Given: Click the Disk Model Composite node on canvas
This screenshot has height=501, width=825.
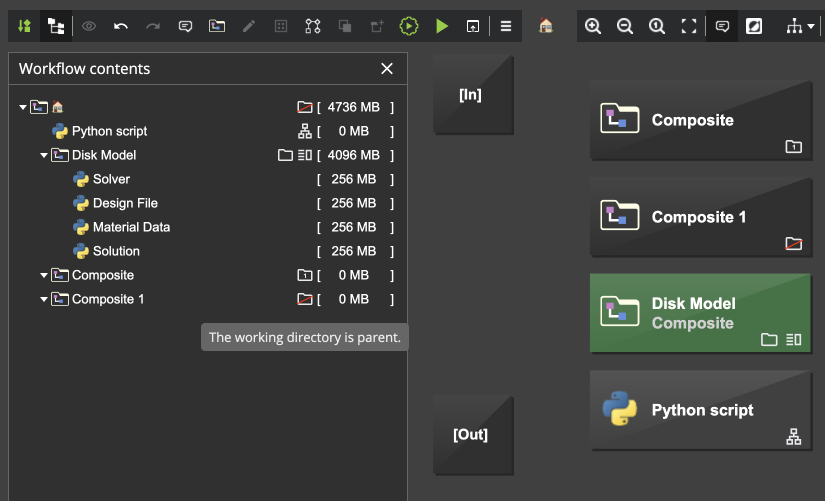Looking at the screenshot, I should click(699, 313).
